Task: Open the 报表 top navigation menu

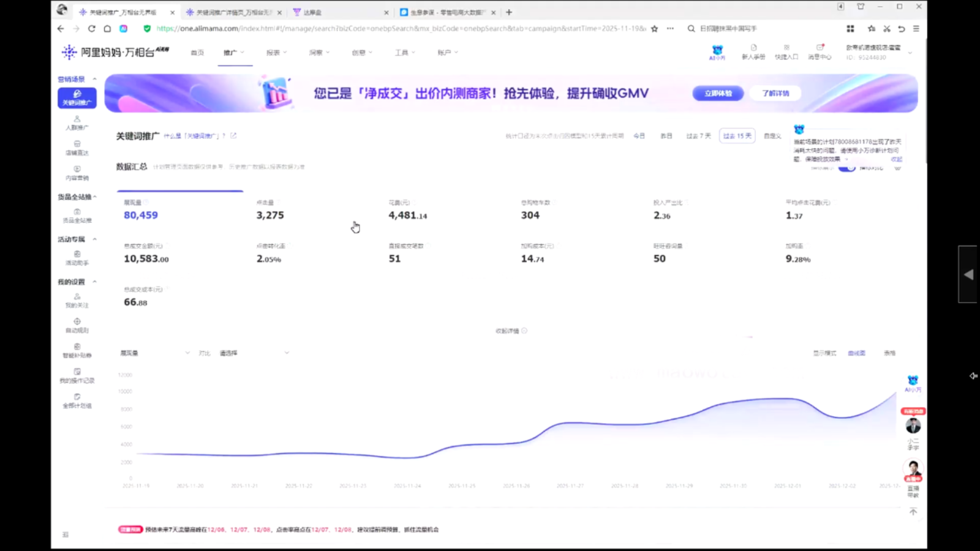Action: [276, 53]
